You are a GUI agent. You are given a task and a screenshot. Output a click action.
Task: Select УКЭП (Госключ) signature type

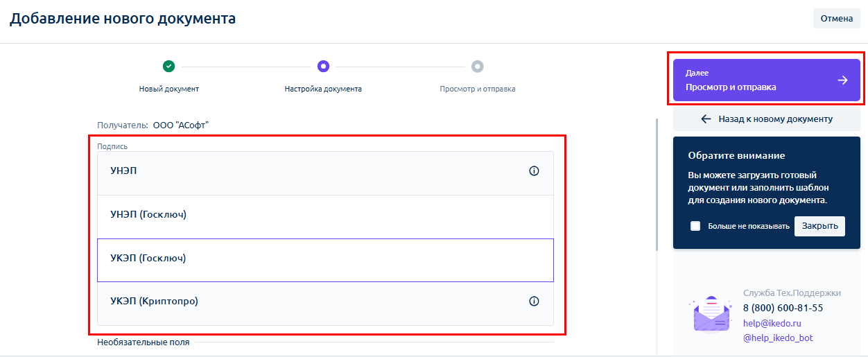(x=325, y=260)
